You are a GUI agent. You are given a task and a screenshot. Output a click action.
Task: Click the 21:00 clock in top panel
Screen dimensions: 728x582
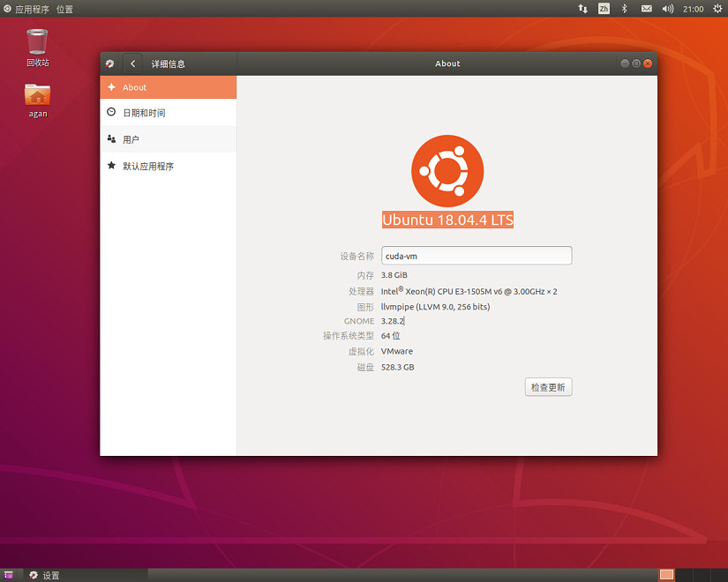[694, 9]
